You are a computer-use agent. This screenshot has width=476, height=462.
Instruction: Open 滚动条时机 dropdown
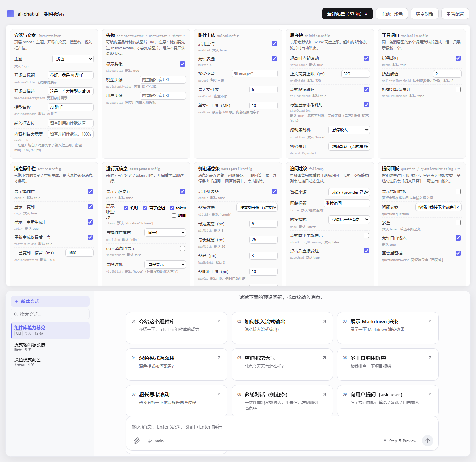pos(349,130)
